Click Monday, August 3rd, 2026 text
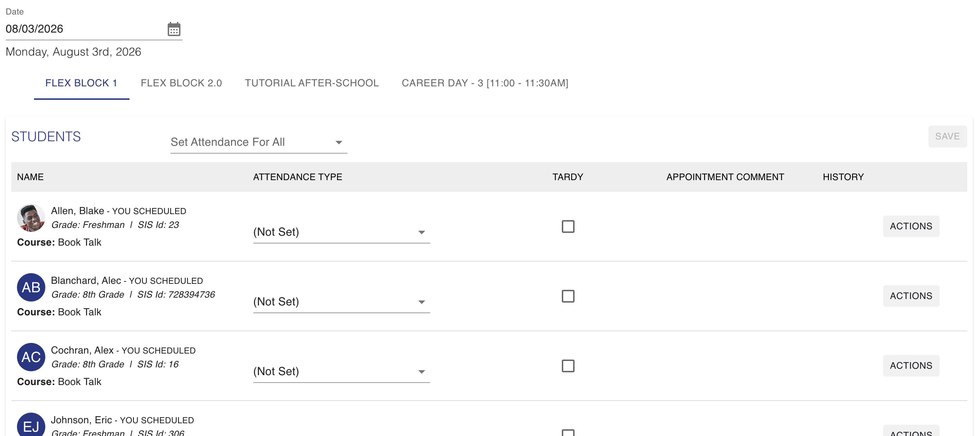The image size is (980, 436). (74, 52)
